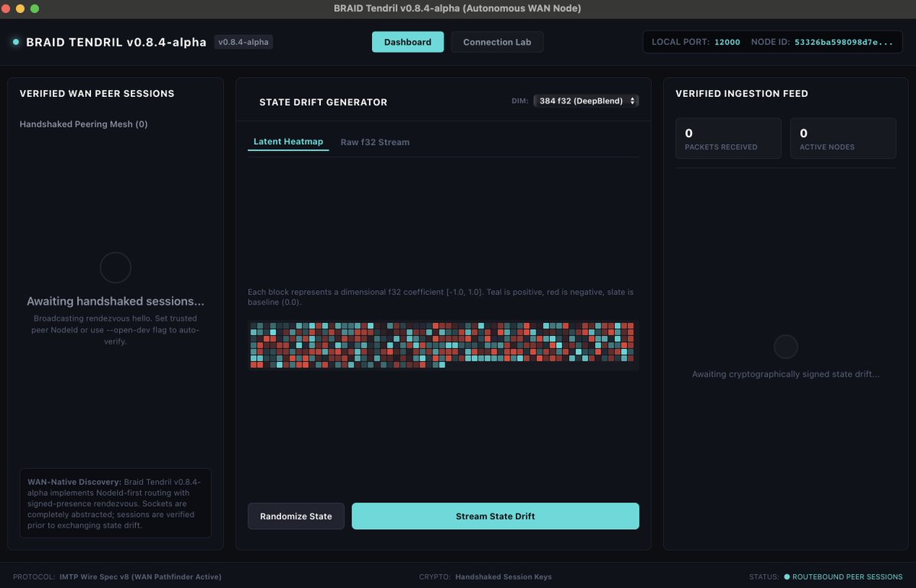Select the Latent Heatmap tab
This screenshot has height=588, width=916.
[288, 142]
